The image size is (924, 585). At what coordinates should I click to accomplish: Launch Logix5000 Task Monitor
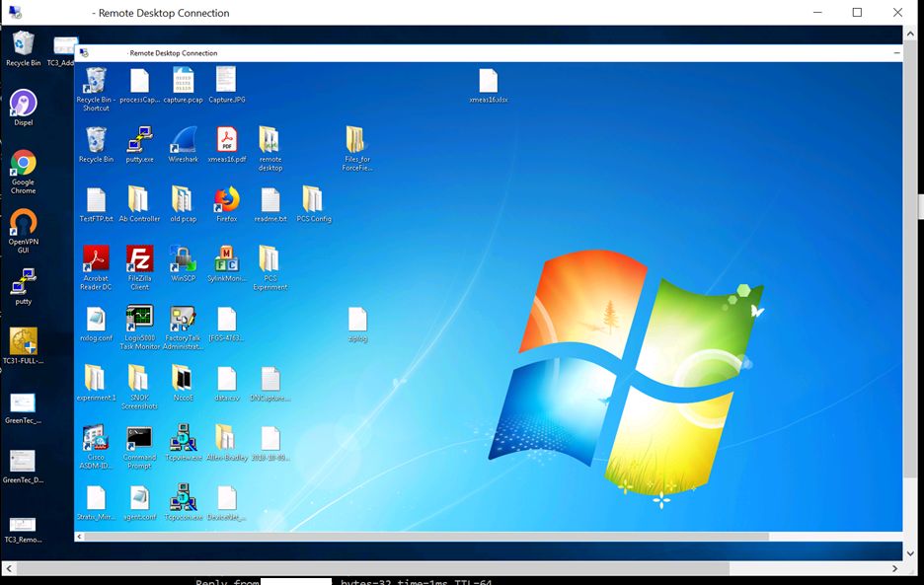click(x=139, y=327)
